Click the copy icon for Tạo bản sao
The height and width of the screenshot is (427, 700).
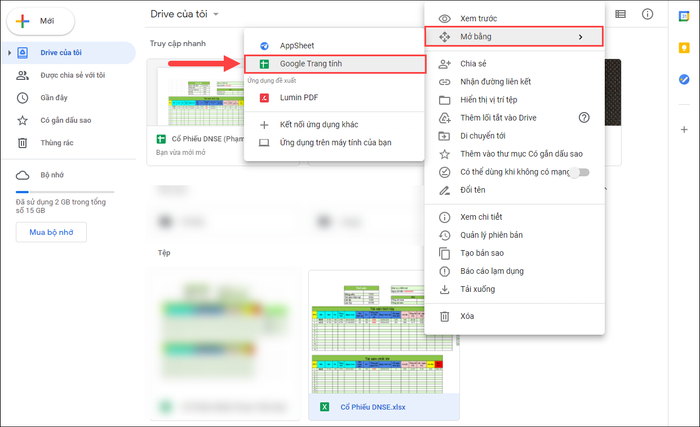pyautogui.click(x=444, y=253)
